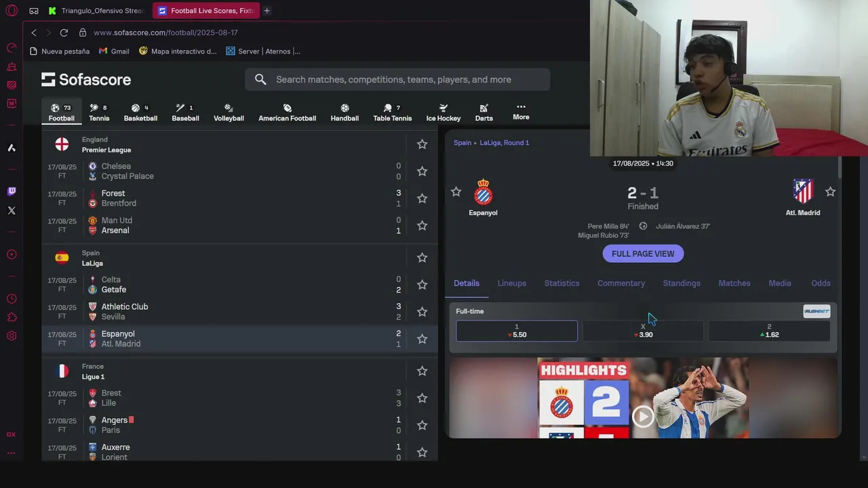Favorite the Forest vs Brentford match

point(422,199)
